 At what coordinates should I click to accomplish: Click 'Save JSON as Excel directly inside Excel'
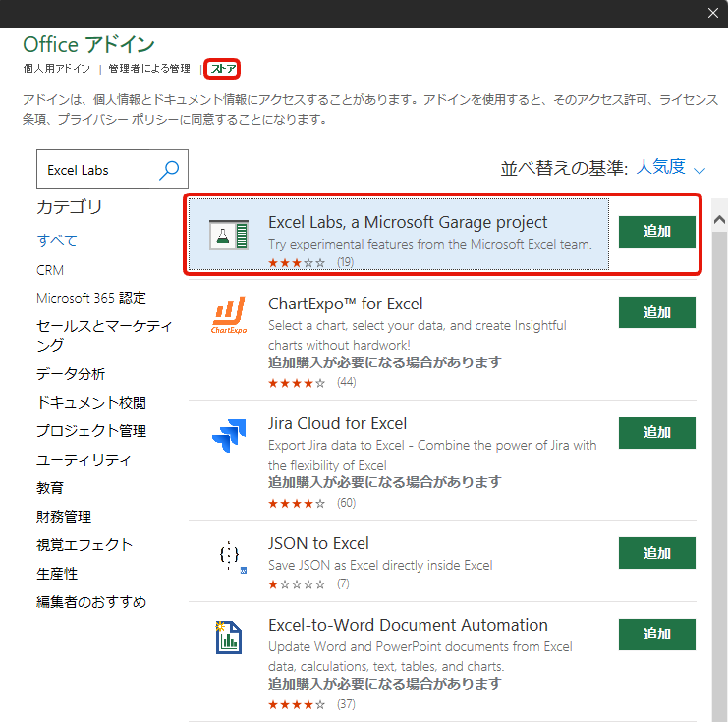point(380,565)
